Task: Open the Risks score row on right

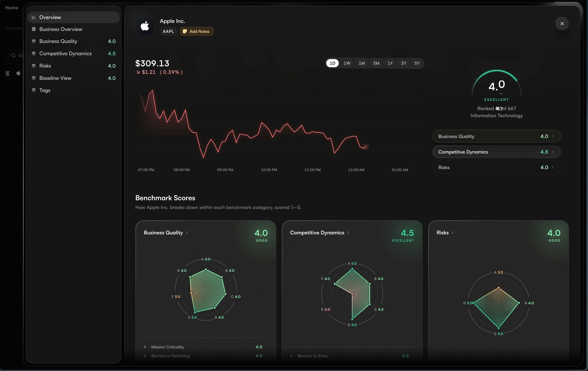Action: click(497, 168)
